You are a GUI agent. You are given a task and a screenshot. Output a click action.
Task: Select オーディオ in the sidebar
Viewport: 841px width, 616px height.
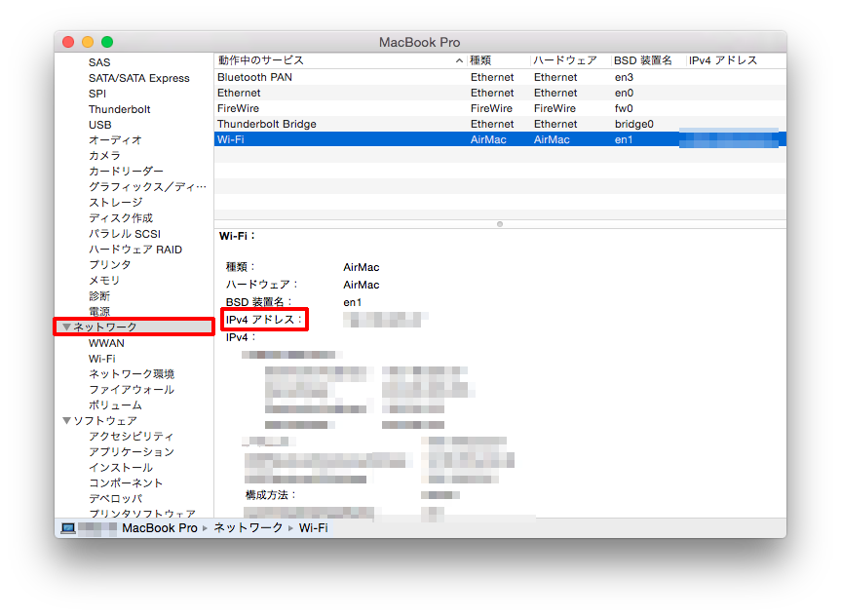115,140
